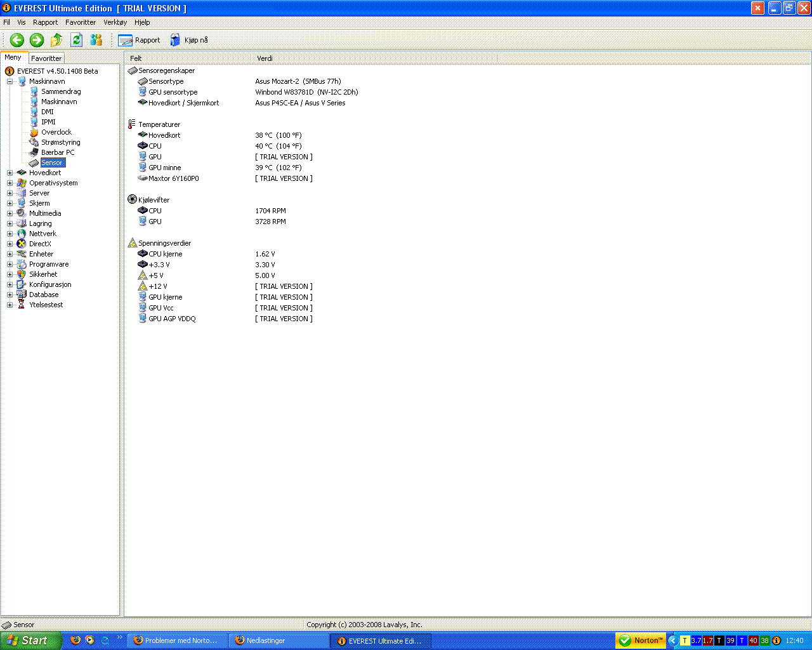
Task: Expand the Server tree branch
Action: [10, 193]
